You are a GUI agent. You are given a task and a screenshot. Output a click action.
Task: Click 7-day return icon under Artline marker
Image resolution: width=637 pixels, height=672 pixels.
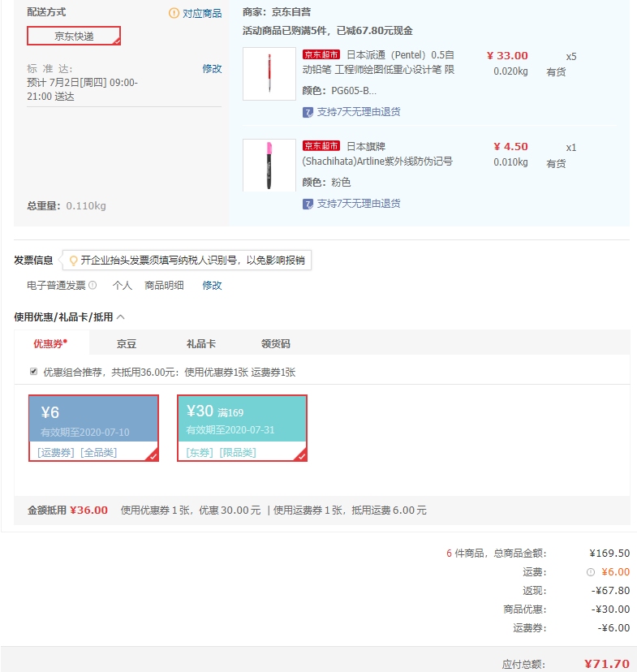pos(308,204)
